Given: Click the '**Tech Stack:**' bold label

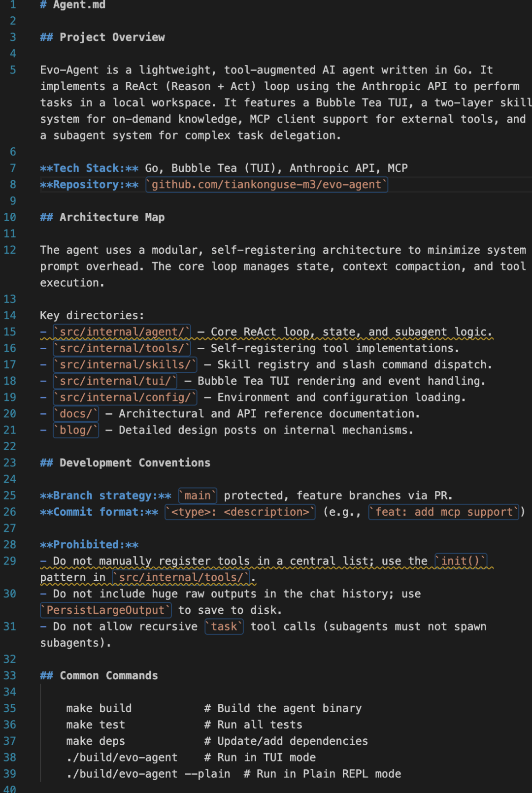Looking at the screenshot, I should coord(89,168).
